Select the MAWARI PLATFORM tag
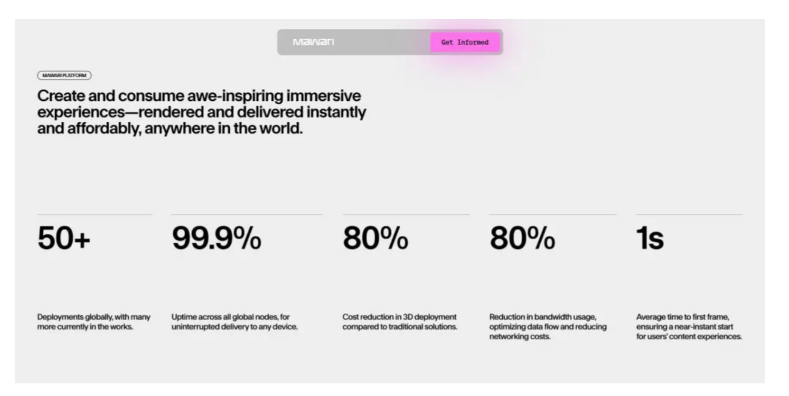This screenshot has width=789, height=396. [64, 75]
